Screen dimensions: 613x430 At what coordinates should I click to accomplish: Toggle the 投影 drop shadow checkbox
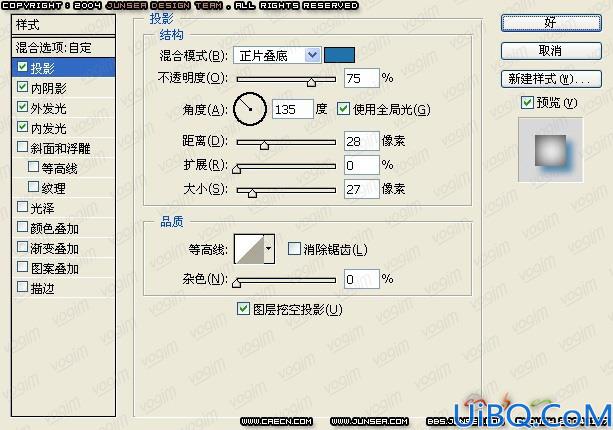(23, 67)
